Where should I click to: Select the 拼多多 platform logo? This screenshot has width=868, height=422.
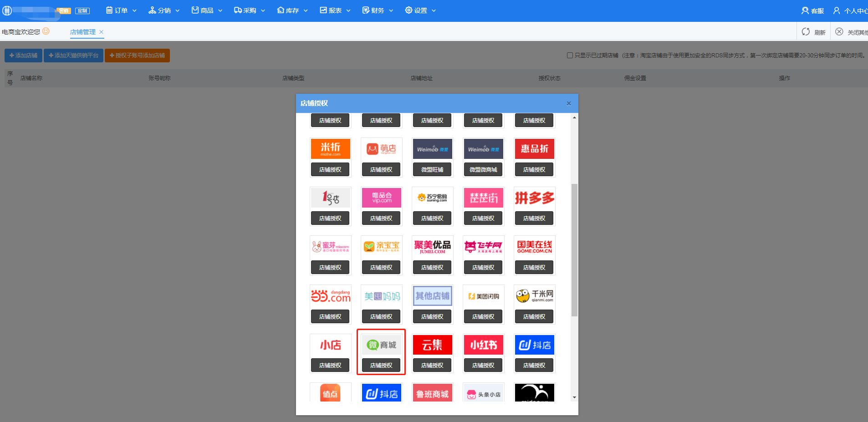pyautogui.click(x=534, y=198)
